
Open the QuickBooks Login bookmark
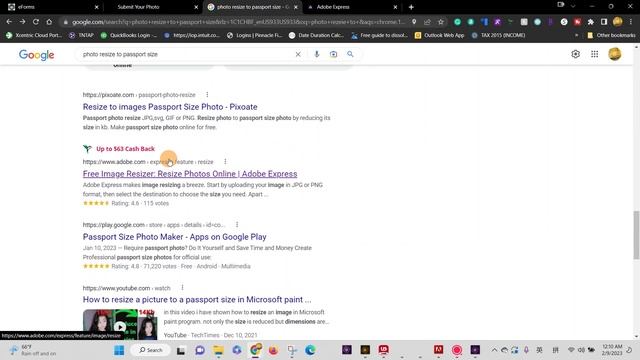pos(129,35)
